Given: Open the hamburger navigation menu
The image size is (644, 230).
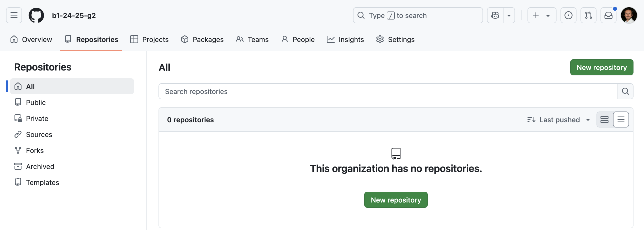Looking at the screenshot, I should pyautogui.click(x=14, y=15).
